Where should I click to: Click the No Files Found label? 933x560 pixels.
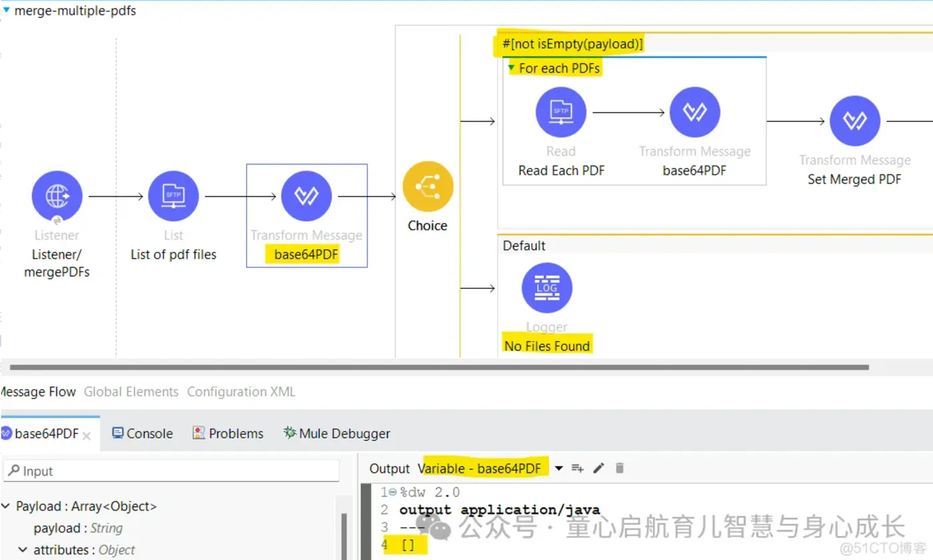547,346
